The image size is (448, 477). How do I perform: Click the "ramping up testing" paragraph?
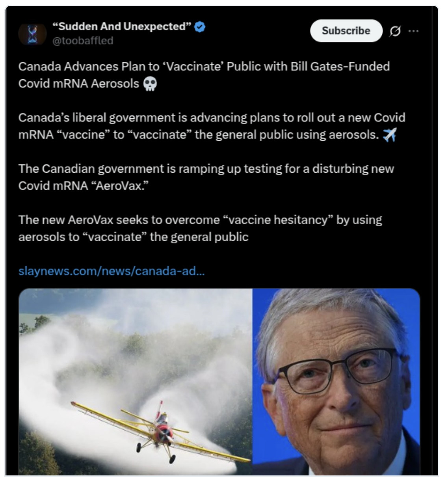[206, 177]
